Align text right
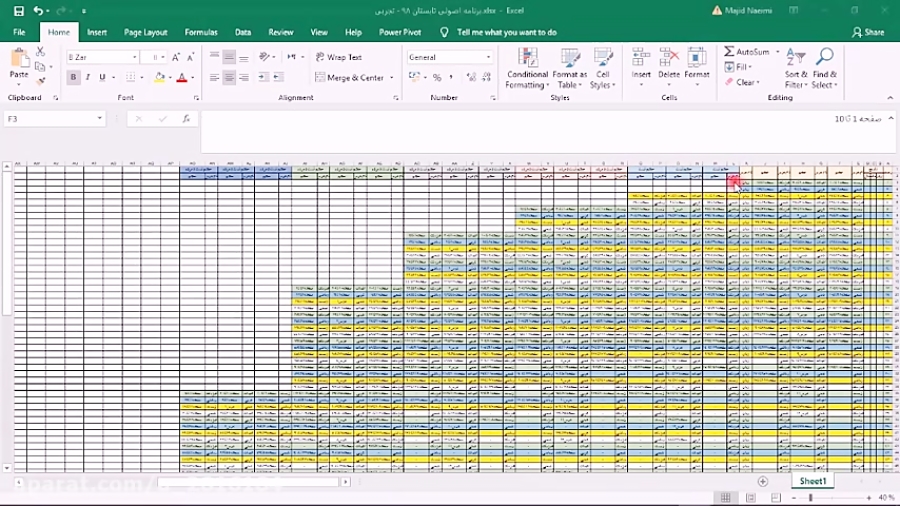900x506 pixels. 244,77
